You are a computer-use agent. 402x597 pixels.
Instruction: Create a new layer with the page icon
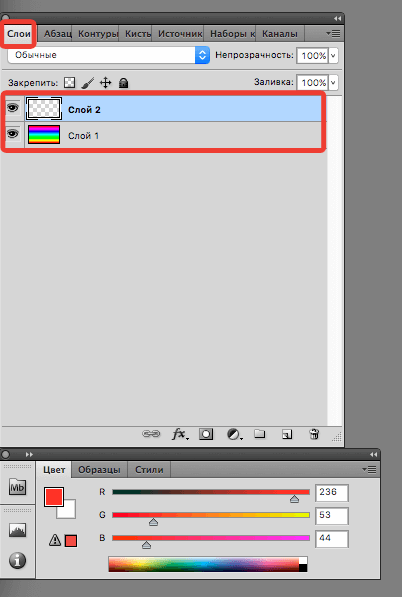(287, 434)
